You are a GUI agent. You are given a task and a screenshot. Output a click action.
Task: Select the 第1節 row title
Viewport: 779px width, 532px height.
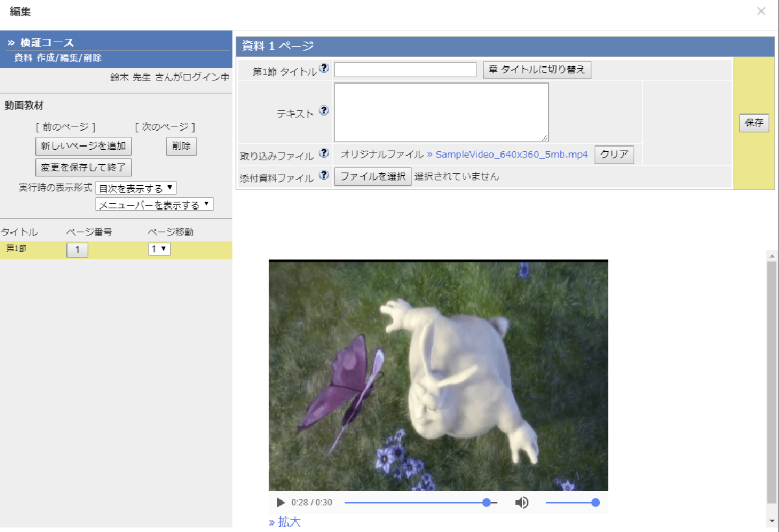pyautogui.click(x=16, y=248)
